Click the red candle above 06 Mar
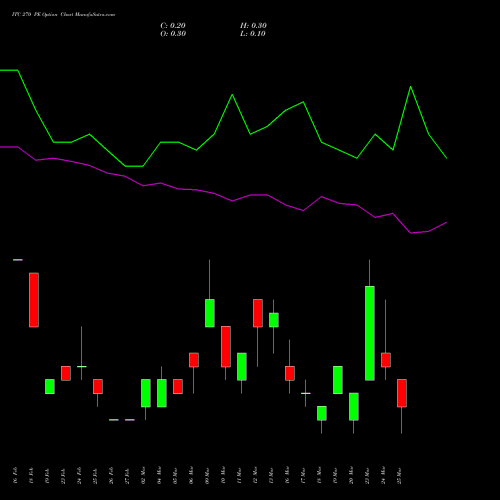This screenshot has height=500, width=500. point(194,360)
